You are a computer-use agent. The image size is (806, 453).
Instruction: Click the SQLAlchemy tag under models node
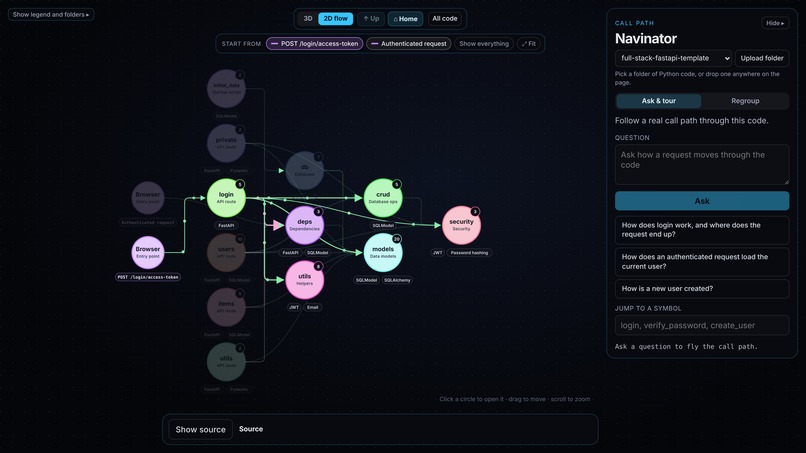(397, 280)
